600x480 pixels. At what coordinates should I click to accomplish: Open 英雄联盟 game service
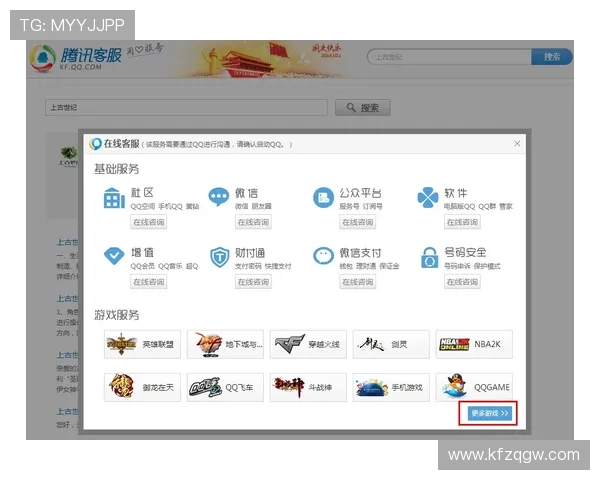tap(142, 344)
